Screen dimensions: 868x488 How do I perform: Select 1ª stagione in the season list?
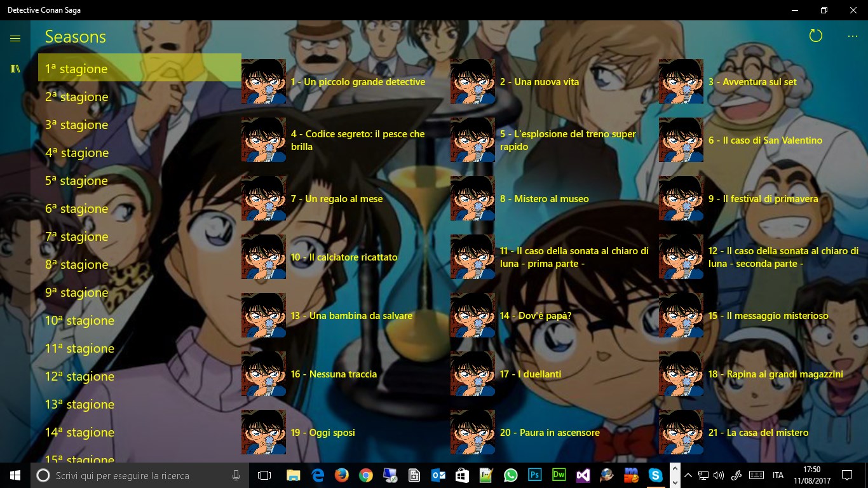(x=140, y=68)
